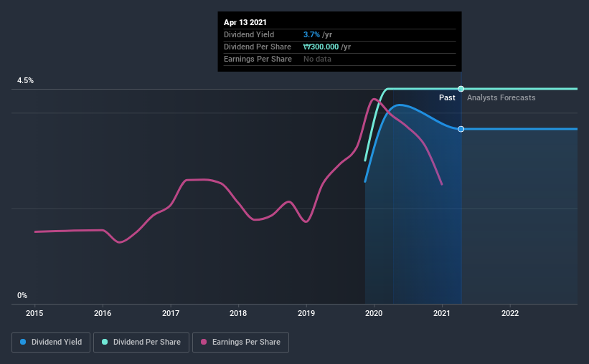This screenshot has height=364, width=589.
Task: Click the teal Dividend Per Share legend dot
Action: pyautogui.click(x=105, y=342)
